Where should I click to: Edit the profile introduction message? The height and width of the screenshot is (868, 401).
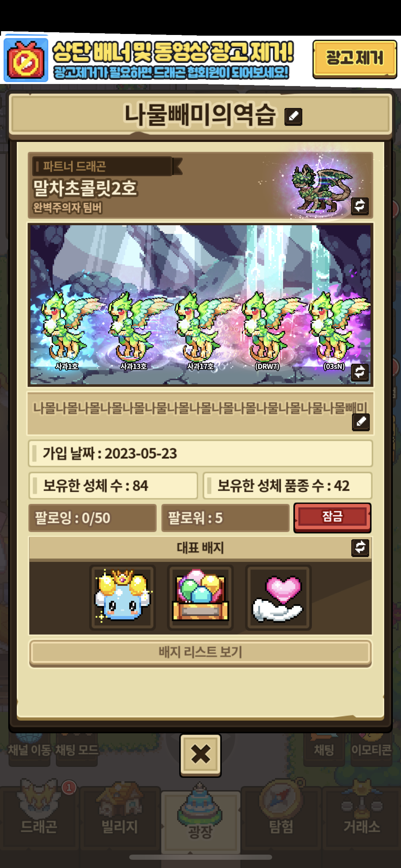click(361, 422)
